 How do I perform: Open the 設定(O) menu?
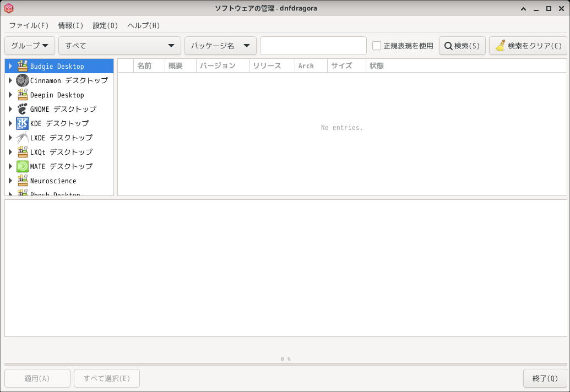point(105,25)
